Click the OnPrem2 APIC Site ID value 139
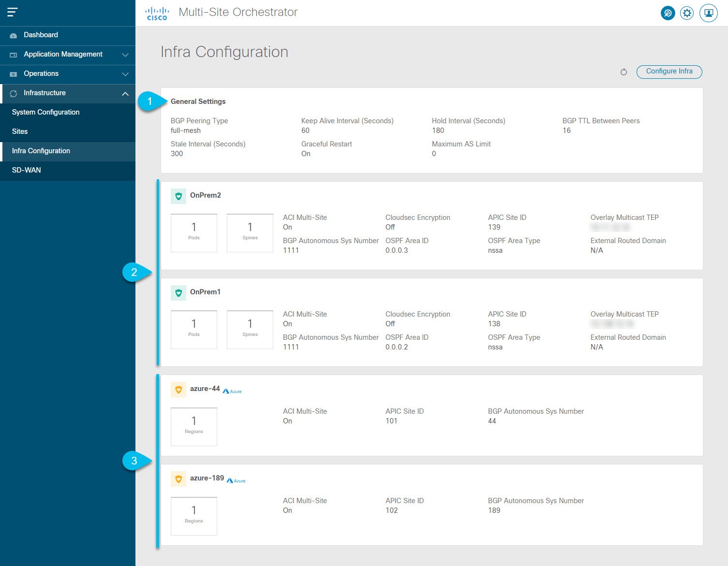 pos(494,227)
